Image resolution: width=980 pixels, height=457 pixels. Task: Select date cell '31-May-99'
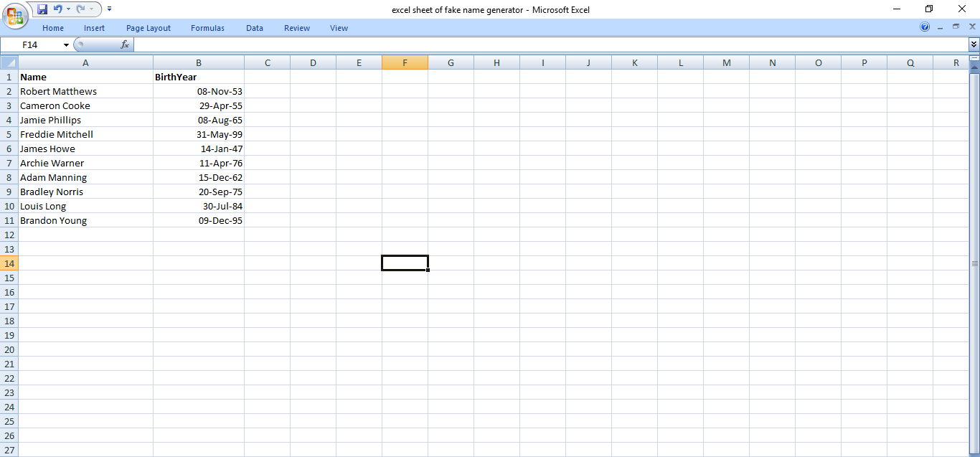(x=199, y=134)
